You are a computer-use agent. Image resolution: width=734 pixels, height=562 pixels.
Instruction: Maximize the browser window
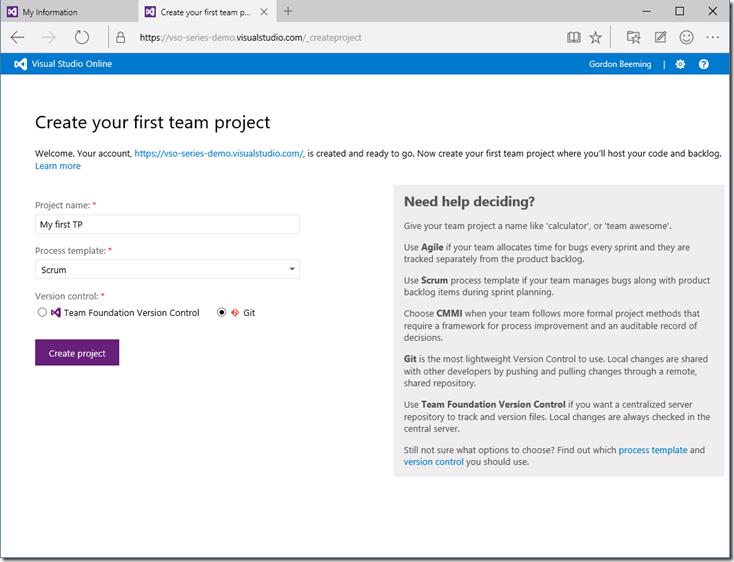click(680, 11)
